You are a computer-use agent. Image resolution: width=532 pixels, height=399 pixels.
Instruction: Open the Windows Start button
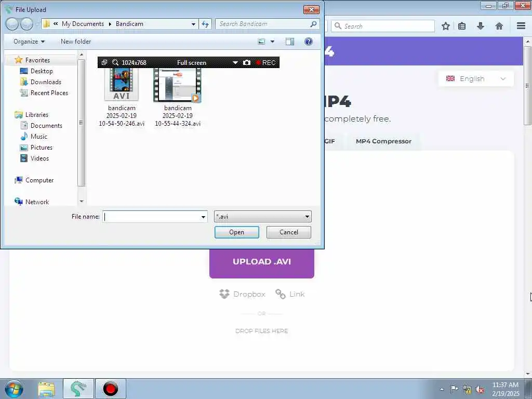14,389
